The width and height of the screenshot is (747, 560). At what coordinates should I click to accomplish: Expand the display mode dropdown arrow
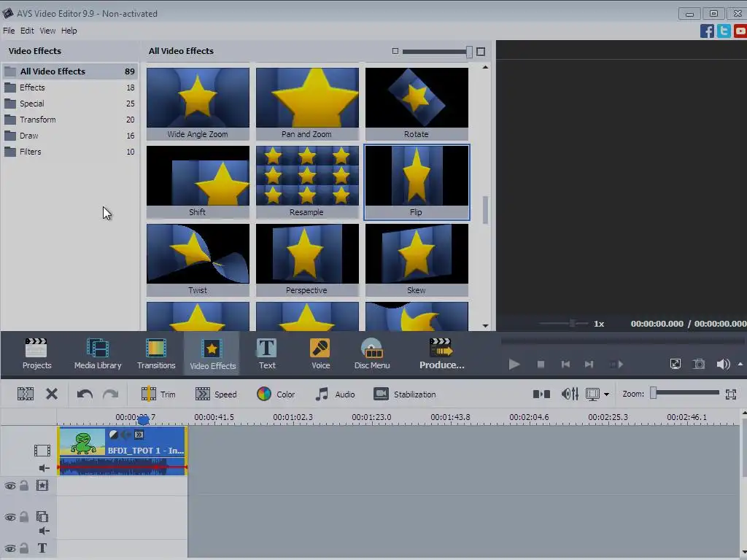[606, 394]
